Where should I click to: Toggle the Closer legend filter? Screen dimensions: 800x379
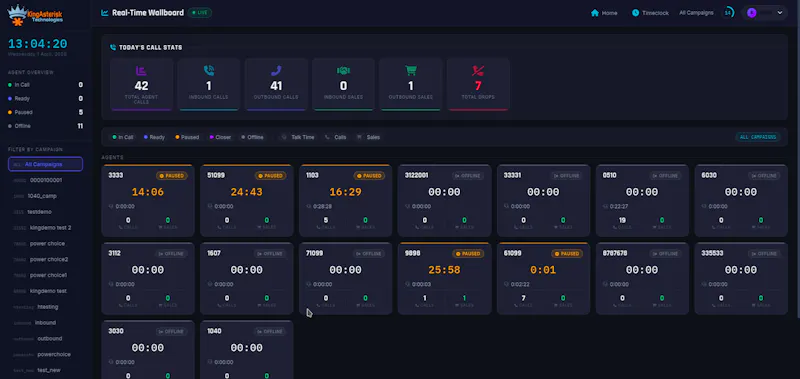[x=220, y=137]
